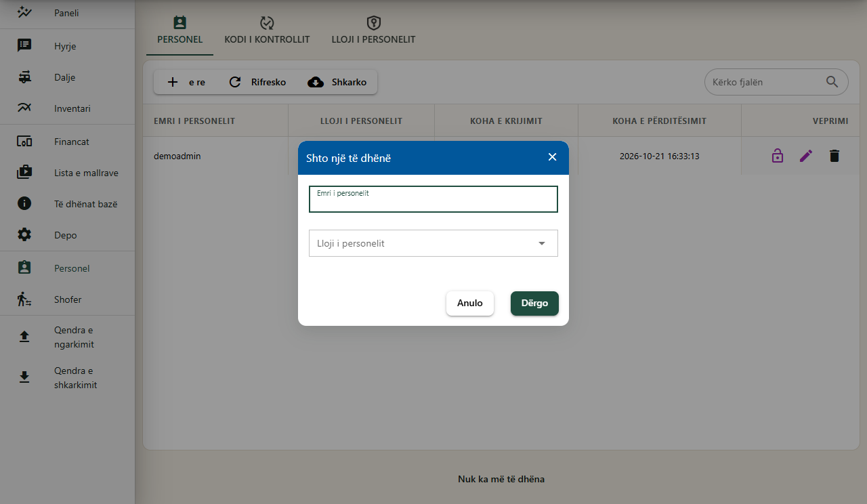Click the lock icon for demoadmin

point(778,156)
